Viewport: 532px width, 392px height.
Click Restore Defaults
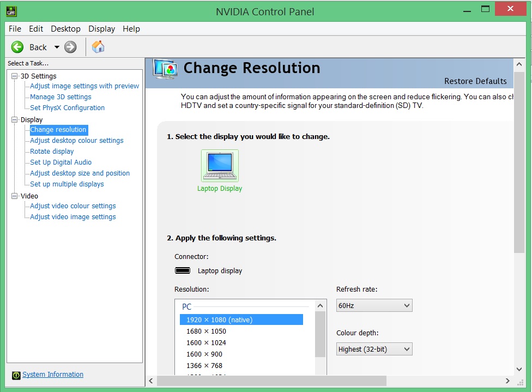tap(475, 81)
